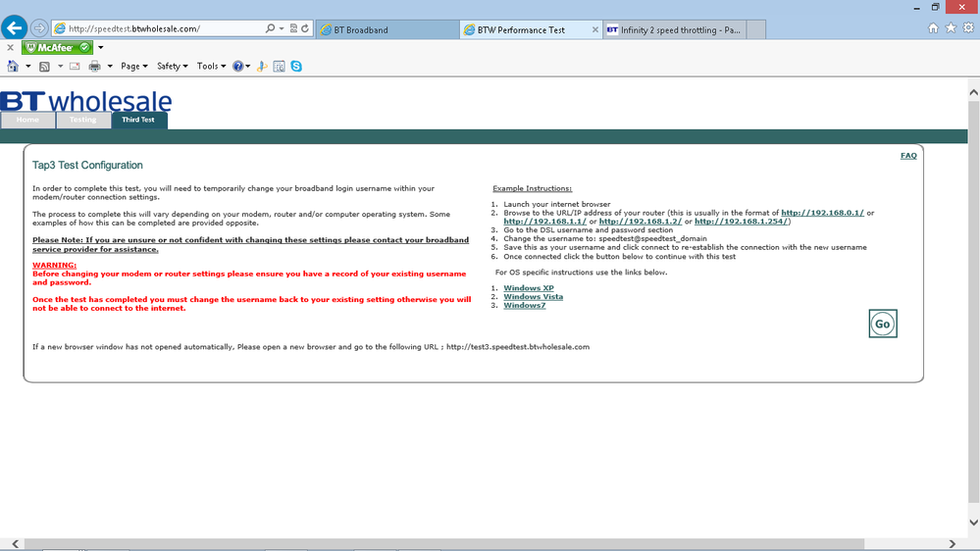Open the browser settings gear
This screenshot has height=551, width=980.
pyautogui.click(x=968, y=28)
